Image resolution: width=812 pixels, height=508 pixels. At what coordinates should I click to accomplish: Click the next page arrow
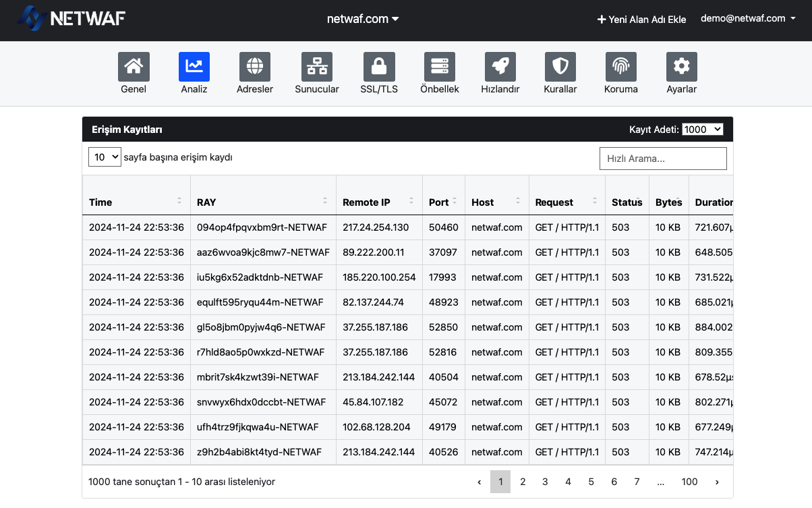pos(716,482)
